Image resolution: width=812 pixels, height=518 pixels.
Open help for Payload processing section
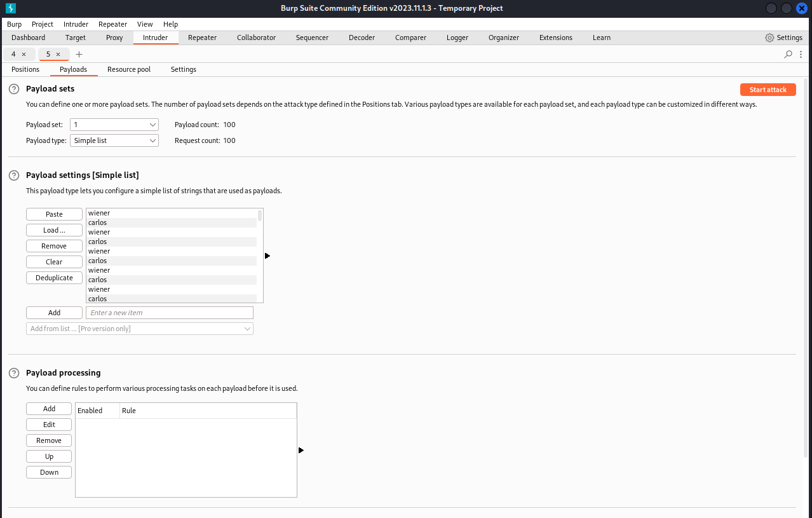[13, 372]
